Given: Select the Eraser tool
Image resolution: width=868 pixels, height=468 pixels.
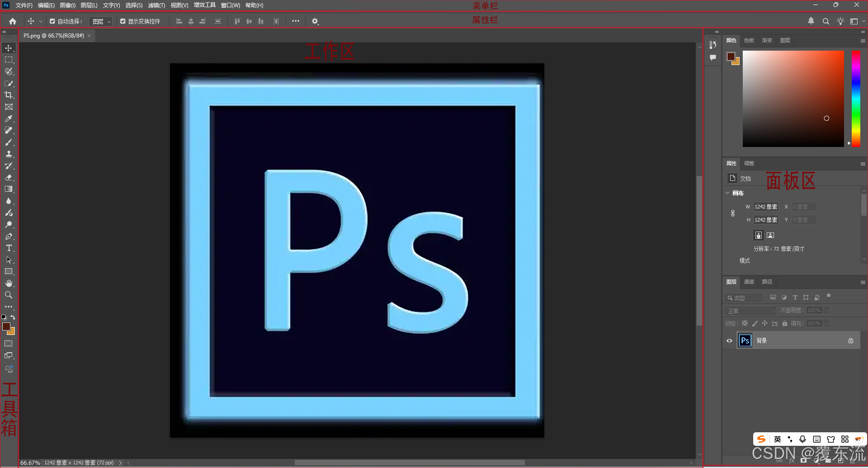Looking at the screenshot, I should (9, 177).
